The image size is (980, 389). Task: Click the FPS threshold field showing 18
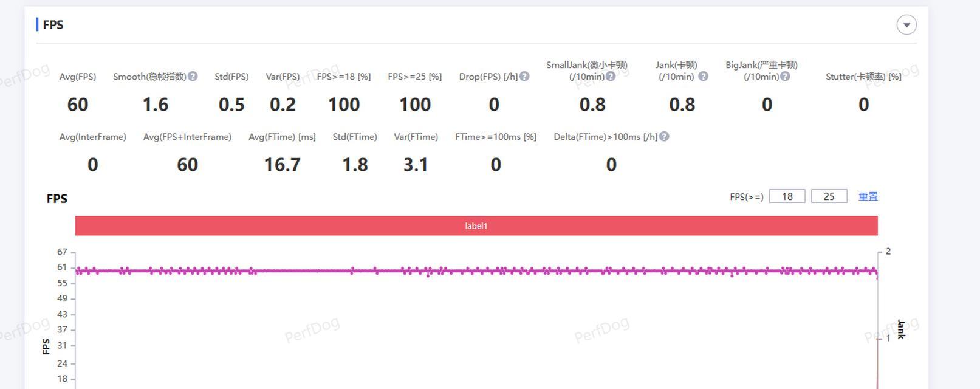coord(787,196)
